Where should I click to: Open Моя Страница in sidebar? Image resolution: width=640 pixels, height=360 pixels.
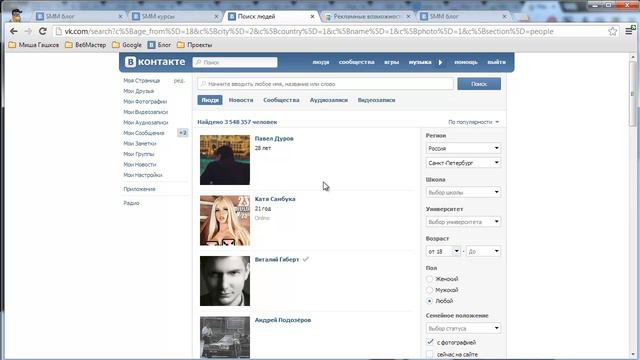[142, 81]
